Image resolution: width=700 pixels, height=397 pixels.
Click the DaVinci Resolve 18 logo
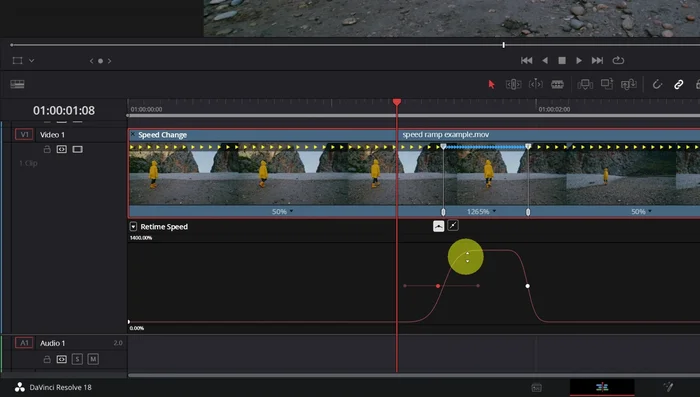pyautogui.click(x=20, y=387)
